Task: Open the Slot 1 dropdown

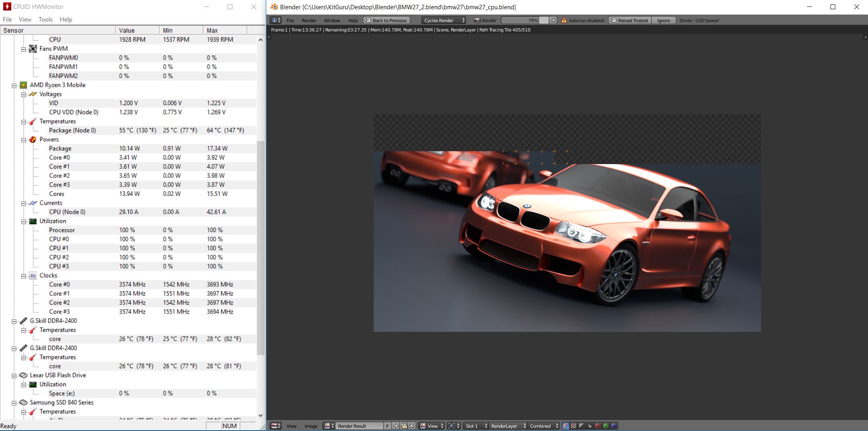Action: 476,426
